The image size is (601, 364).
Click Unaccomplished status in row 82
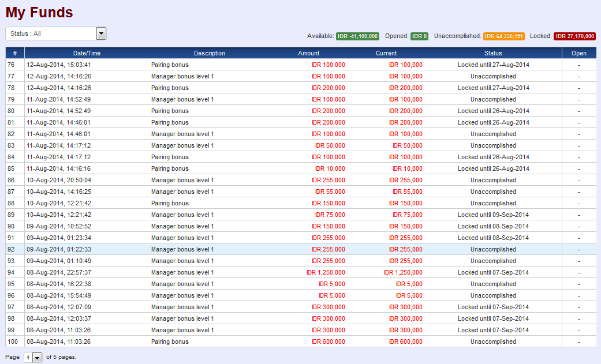tap(493, 134)
